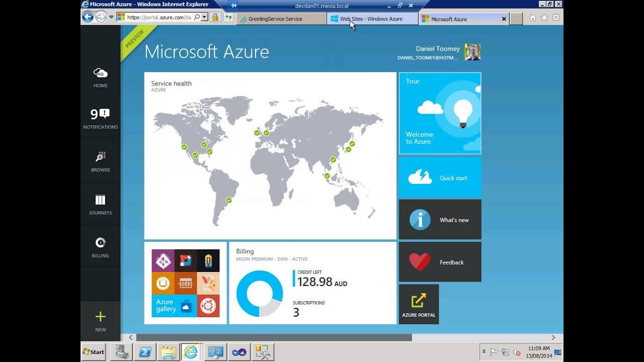Screen dimensions: 644x362
Task: Open the Feedback heart tile
Action: pyautogui.click(x=440, y=262)
